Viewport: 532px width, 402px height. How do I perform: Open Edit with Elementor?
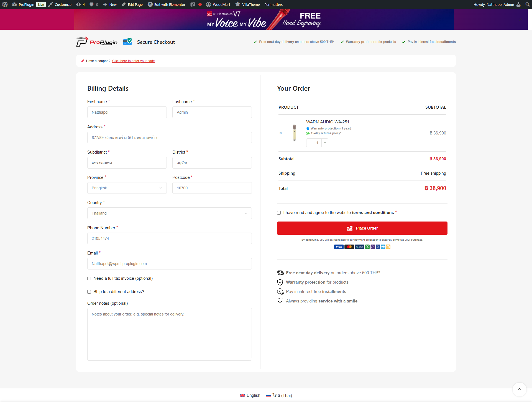tap(167, 4)
